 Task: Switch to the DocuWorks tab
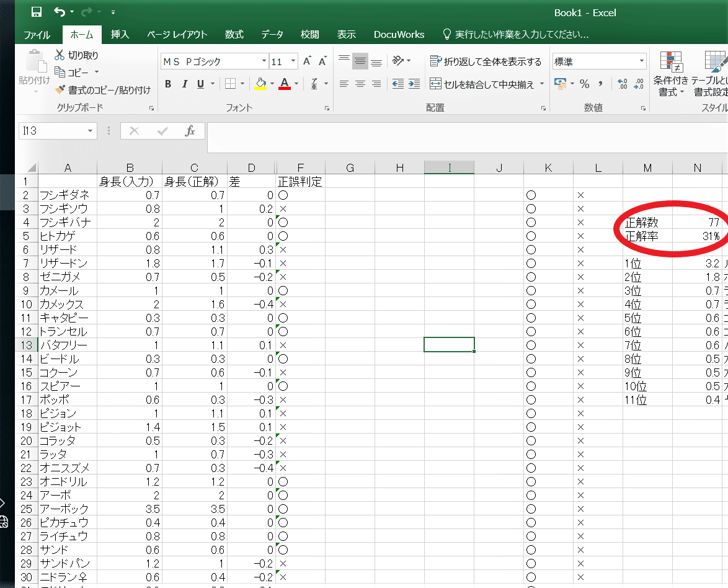(x=399, y=34)
